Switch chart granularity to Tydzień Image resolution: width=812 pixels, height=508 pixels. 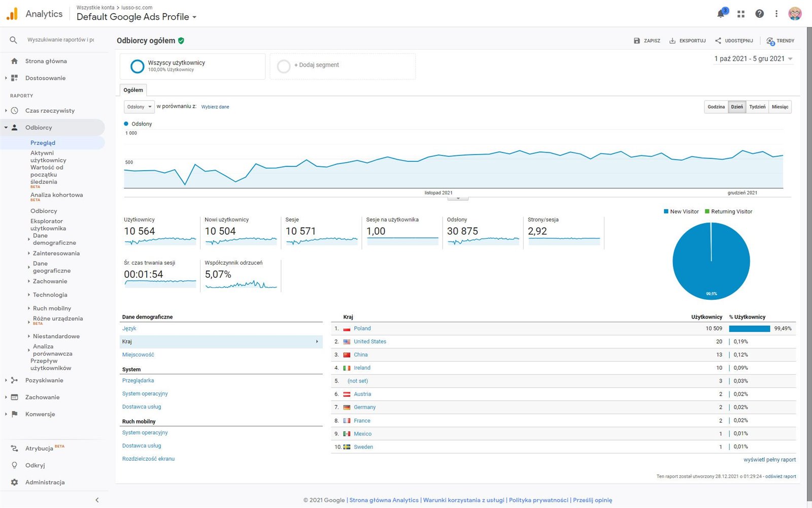[757, 107]
